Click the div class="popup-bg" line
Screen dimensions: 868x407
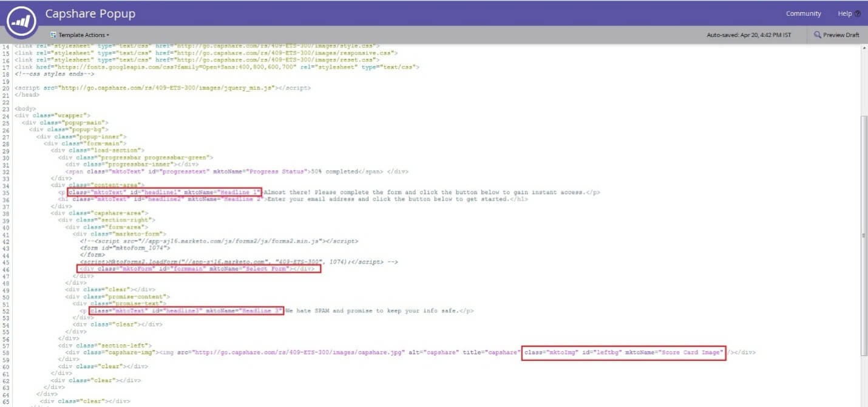[69, 129]
